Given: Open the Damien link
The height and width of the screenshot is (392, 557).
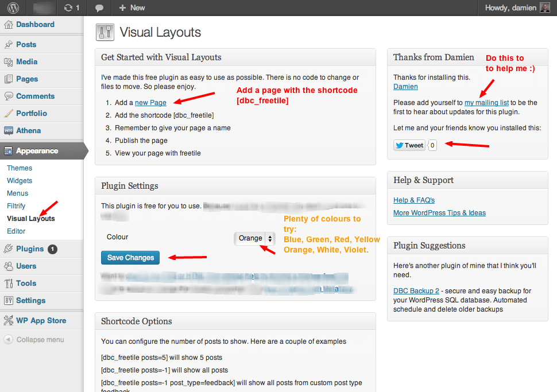Looking at the screenshot, I should 405,87.
